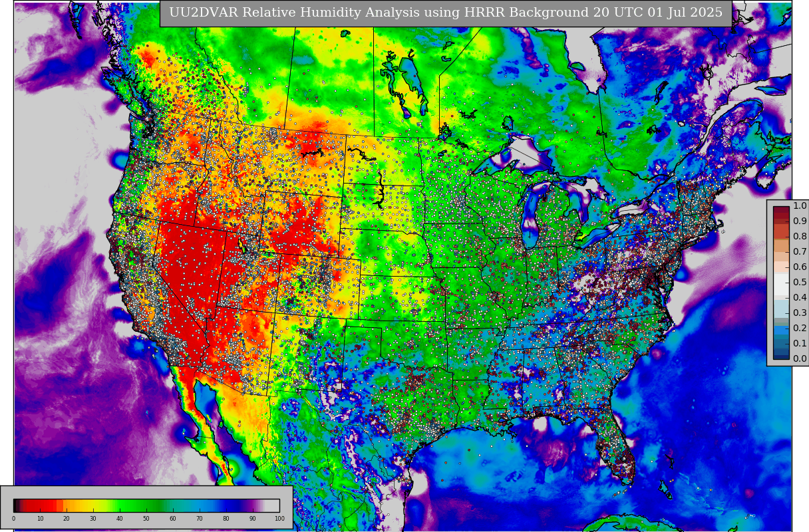The image size is (809, 532).
Task: Click the 20 tick label on bottom colorbar
Action: pyautogui.click(x=67, y=519)
